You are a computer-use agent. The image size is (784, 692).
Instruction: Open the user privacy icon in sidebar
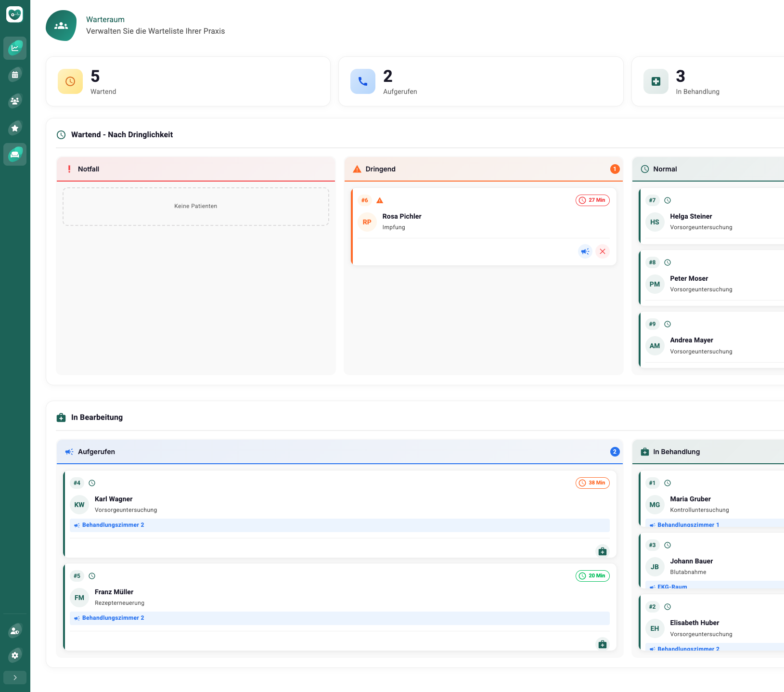coord(15,631)
